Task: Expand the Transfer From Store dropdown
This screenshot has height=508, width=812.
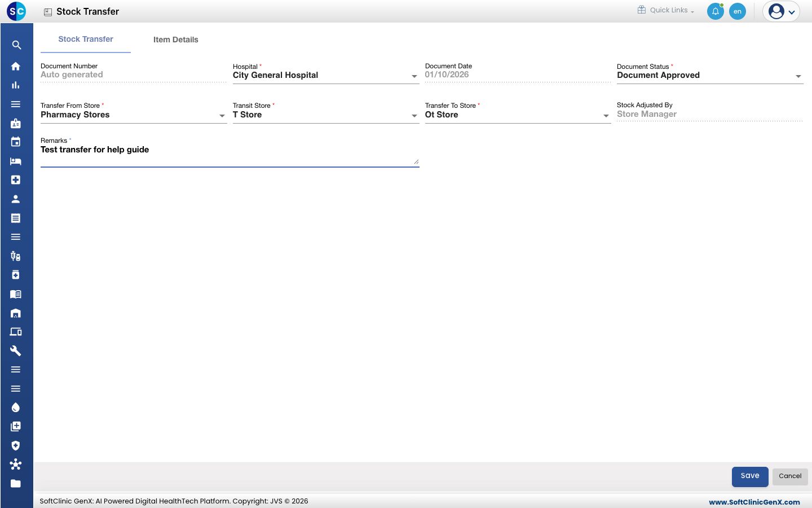Action: tap(134, 115)
